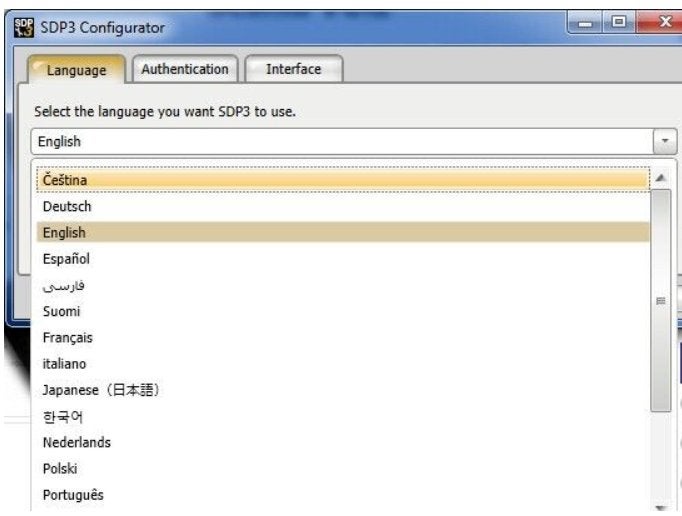Switch to the Authentication tab
Screen dimensions: 682x516
(185, 69)
